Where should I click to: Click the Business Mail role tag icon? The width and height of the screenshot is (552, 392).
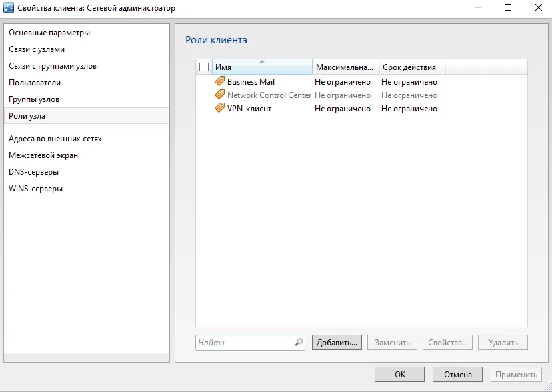click(x=220, y=81)
